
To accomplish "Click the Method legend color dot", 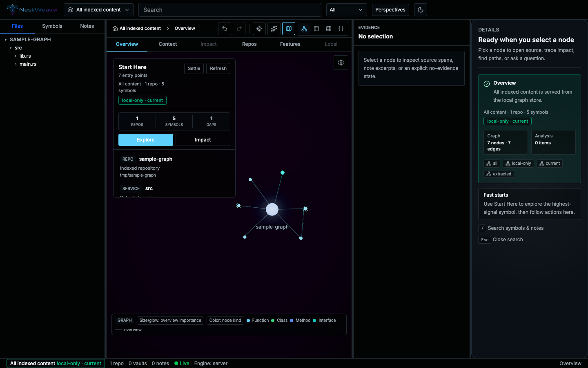I will 292,321.
